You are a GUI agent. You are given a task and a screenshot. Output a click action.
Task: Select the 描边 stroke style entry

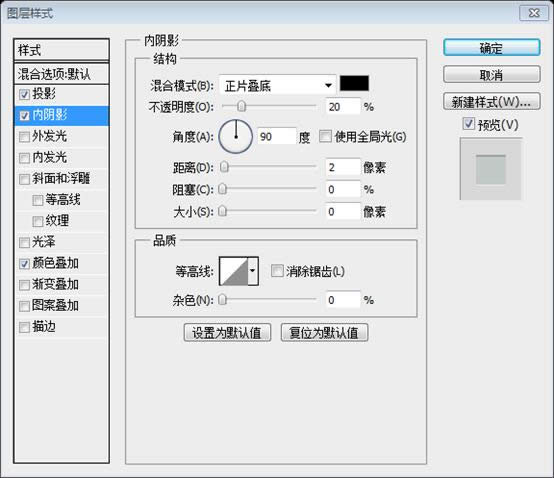tap(61, 327)
